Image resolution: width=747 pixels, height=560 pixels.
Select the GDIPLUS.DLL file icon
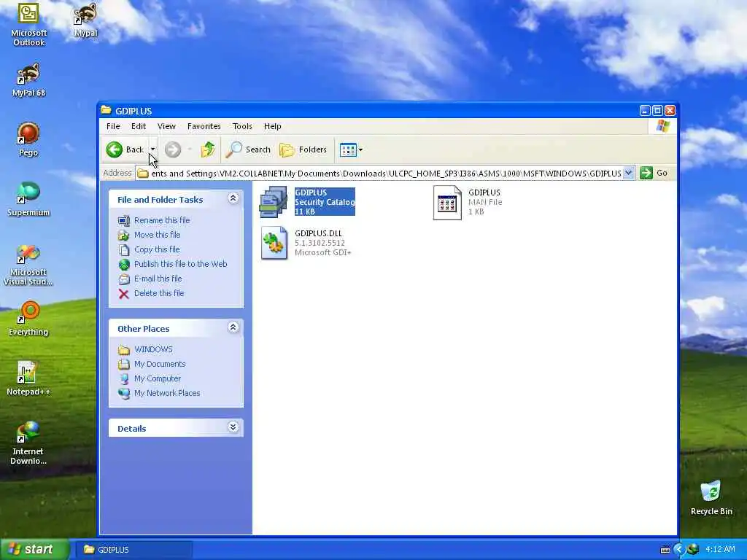click(274, 243)
